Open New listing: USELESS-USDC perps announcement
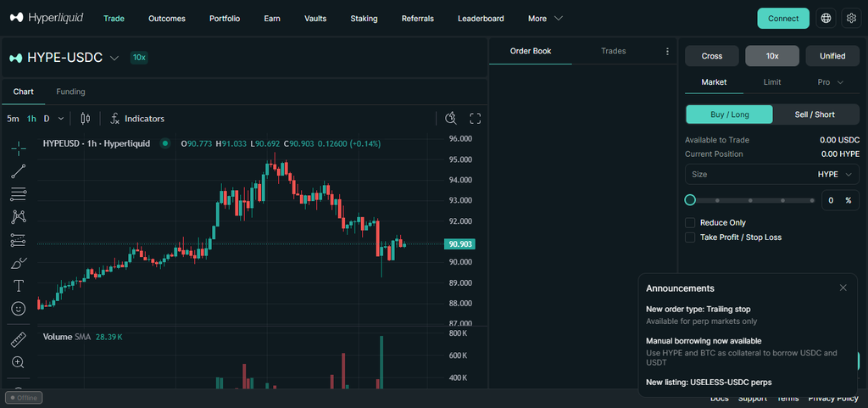Screen dimensions: 868x408 [709, 382]
